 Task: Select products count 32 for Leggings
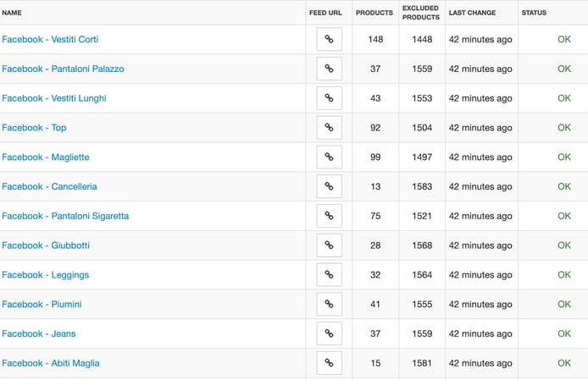(375, 275)
